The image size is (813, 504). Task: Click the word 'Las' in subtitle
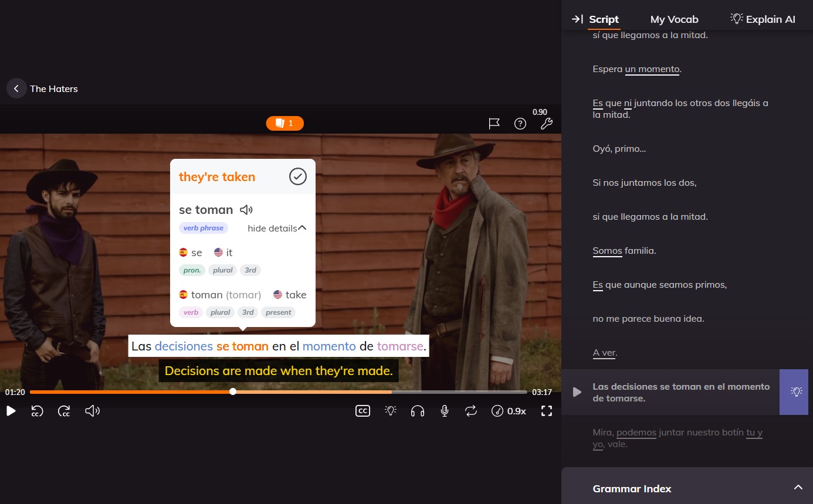click(141, 346)
